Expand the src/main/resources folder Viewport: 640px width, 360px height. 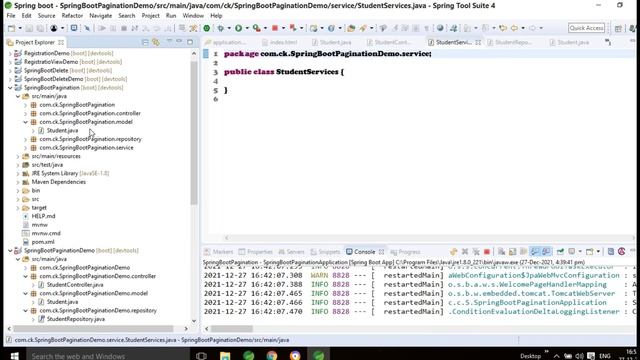coord(18,156)
